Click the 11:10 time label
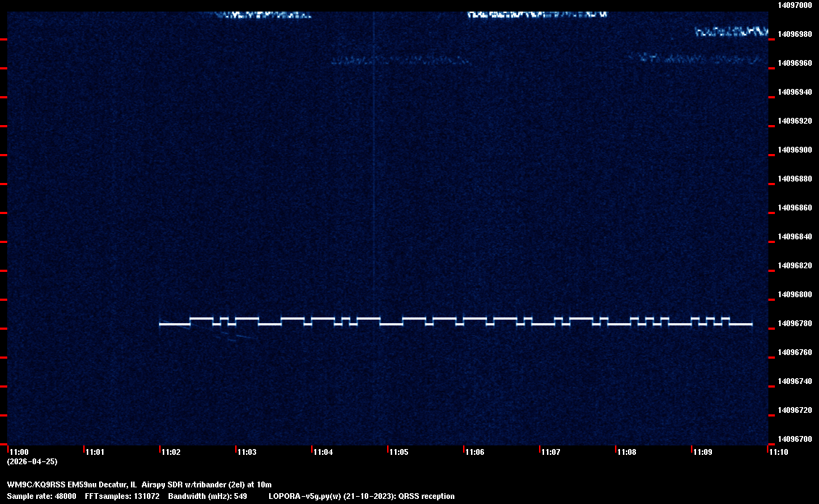Viewport: 819px width, 504px height. point(778,452)
